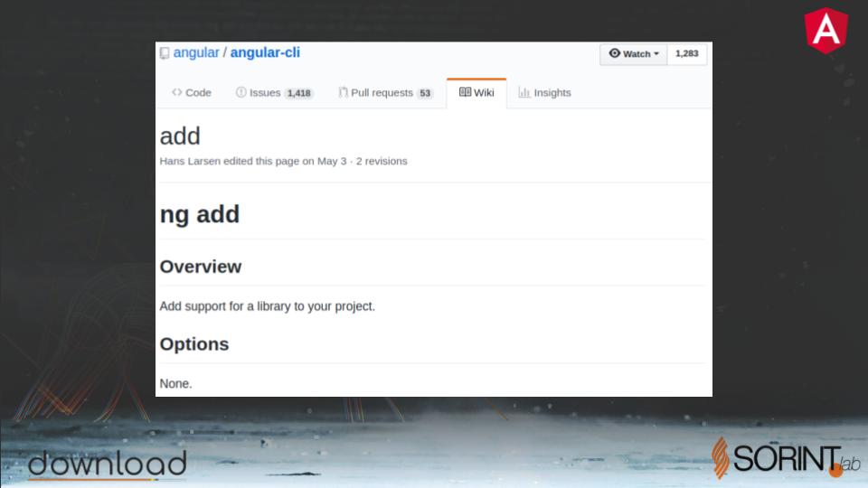Click the Code brackets icon
Screen dimensions: 868x488
[176, 92]
